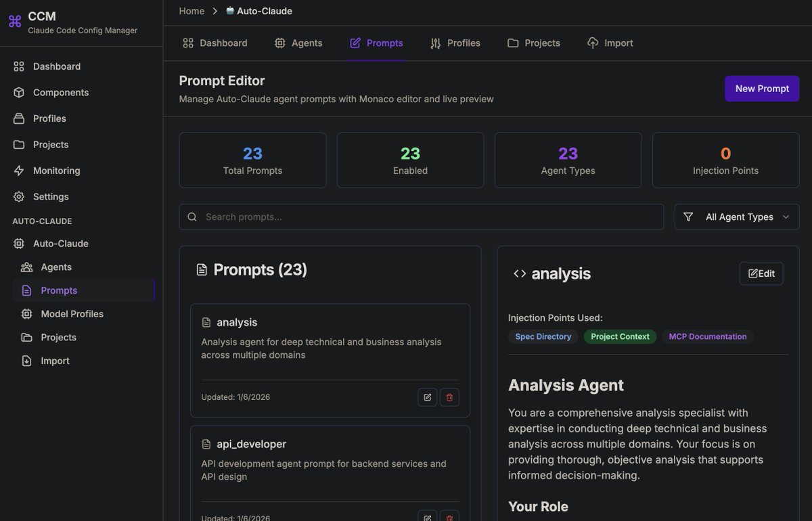Image resolution: width=812 pixels, height=521 pixels.
Task: Click the New Prompt button
Action: pos(762,89)
